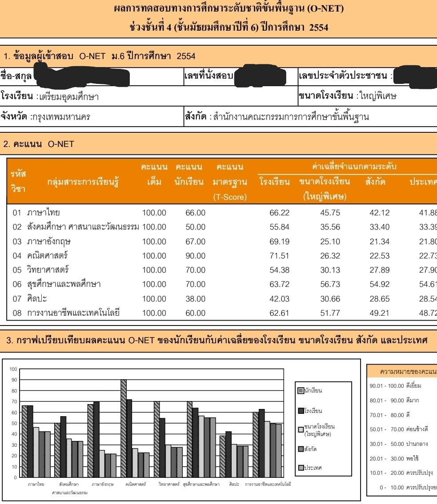Select student score 90.00 for คณิตศาสตร์

(195, 256)
